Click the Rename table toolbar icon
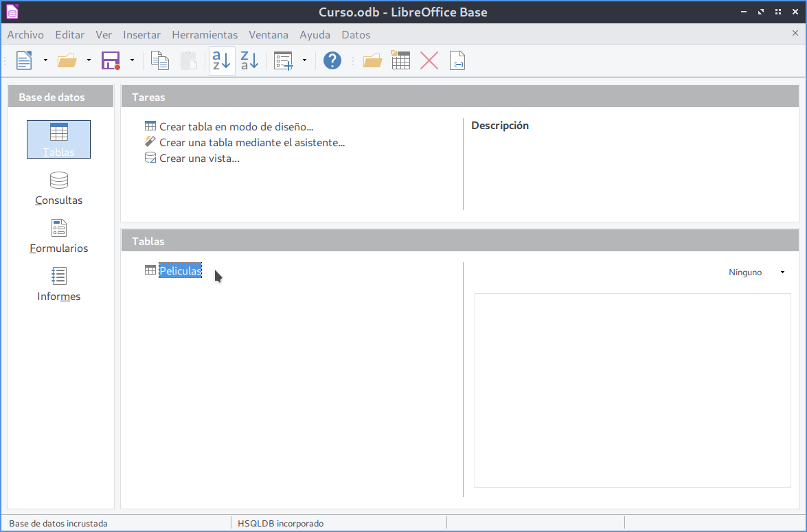This screenshot has height=532, width=807. coord(457,60)
